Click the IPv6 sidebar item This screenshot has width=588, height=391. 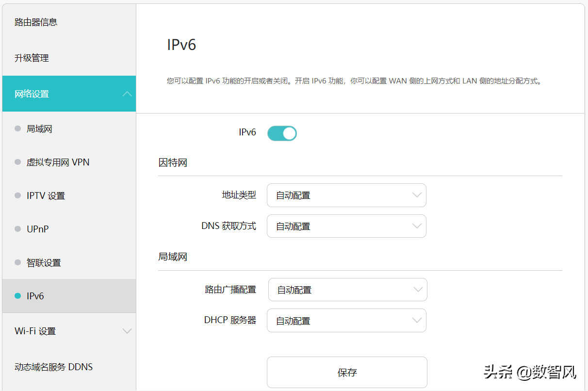(x=35, y=296)
